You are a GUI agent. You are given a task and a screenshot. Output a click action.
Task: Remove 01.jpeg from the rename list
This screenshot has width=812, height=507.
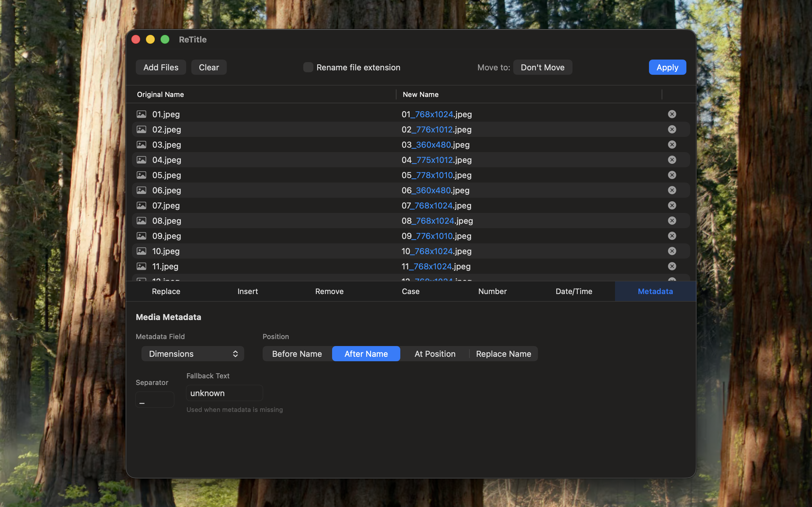672,114
